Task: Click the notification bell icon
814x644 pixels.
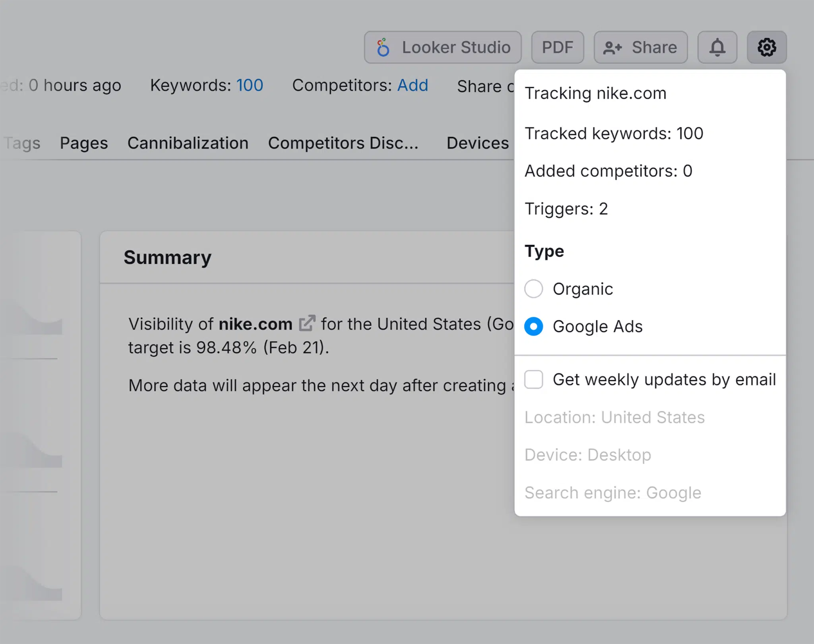Action: (717, 47)
